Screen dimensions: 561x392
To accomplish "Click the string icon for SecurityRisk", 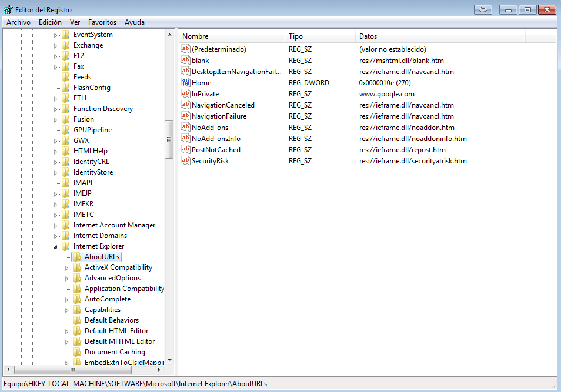I will click(185, 160).
